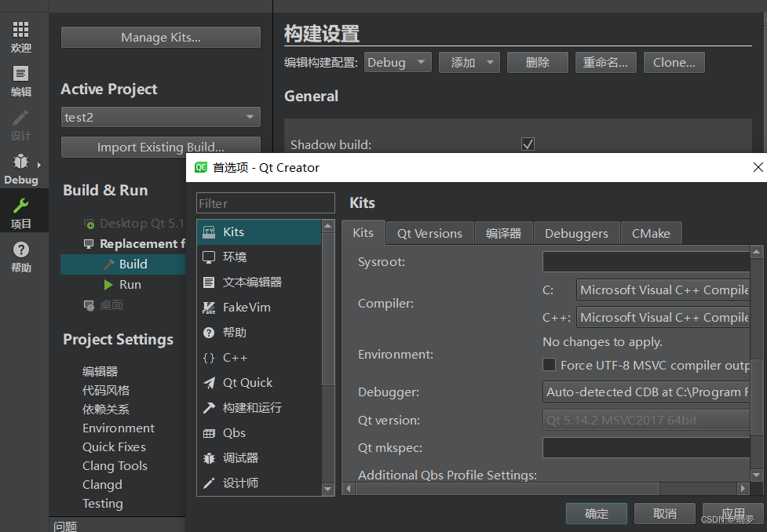Screen dimensions: 767x532
Task: Switch to the CMake tab
Action: pos(651,233)
